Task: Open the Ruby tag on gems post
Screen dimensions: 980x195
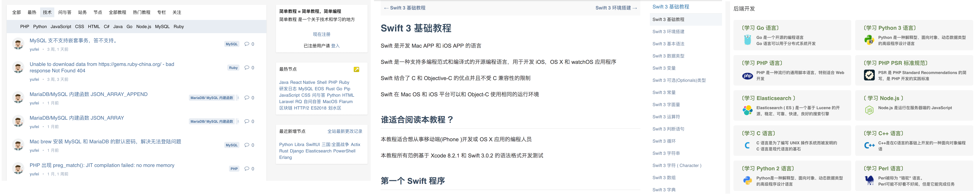Action: point(233,68)
